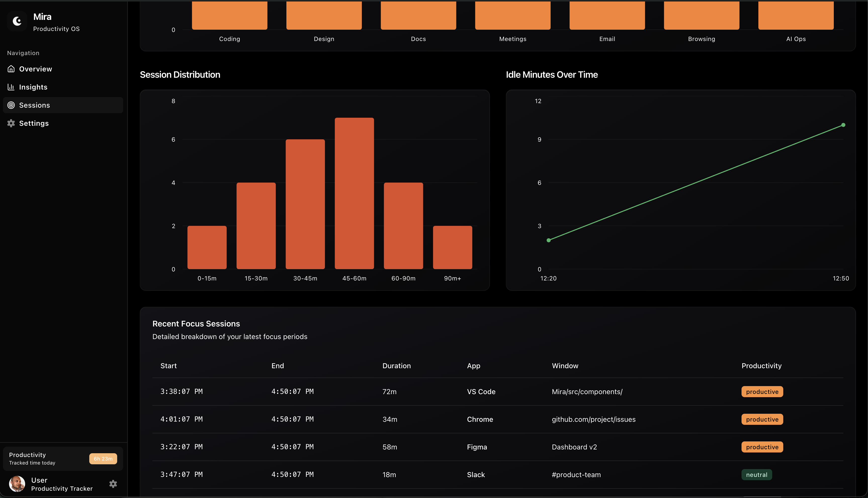Click the Duration column header
Viewport: 868px width, 498px height.
point(396,366)
